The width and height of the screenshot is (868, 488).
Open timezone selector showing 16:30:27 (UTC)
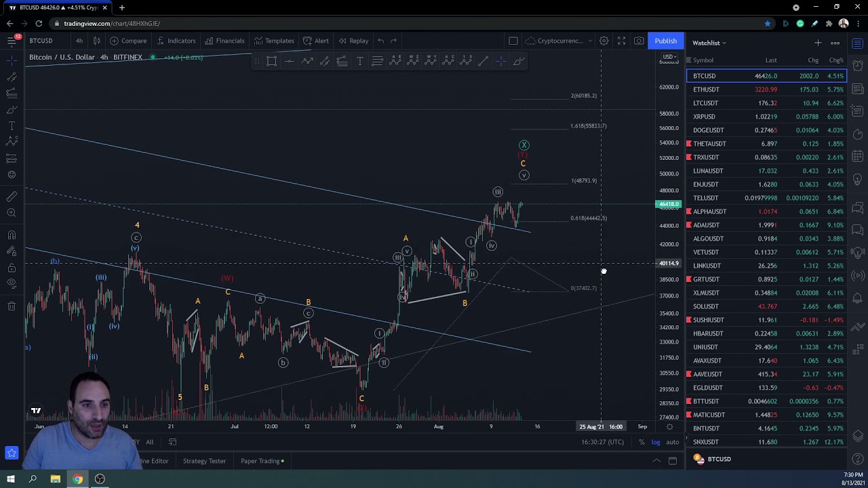coord(602,442)
